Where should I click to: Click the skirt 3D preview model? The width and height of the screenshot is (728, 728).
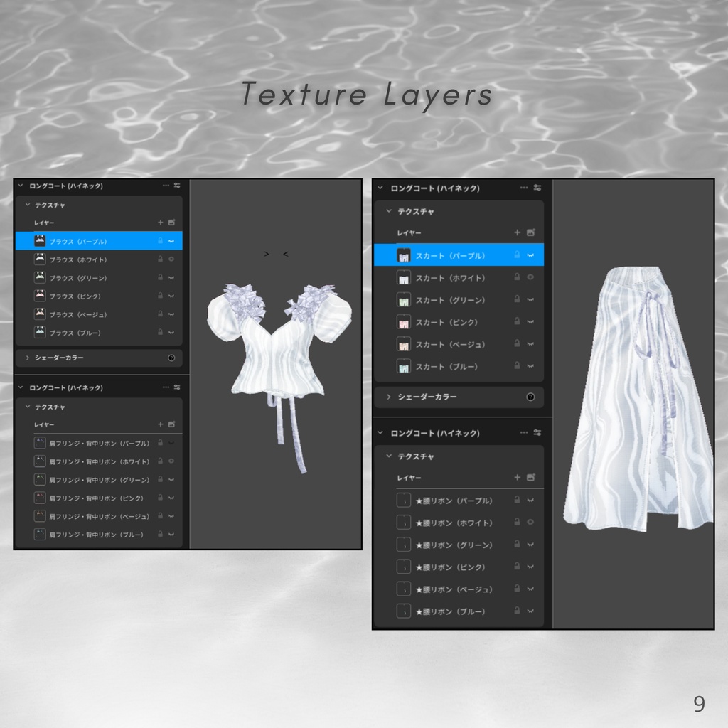(638, 400)
